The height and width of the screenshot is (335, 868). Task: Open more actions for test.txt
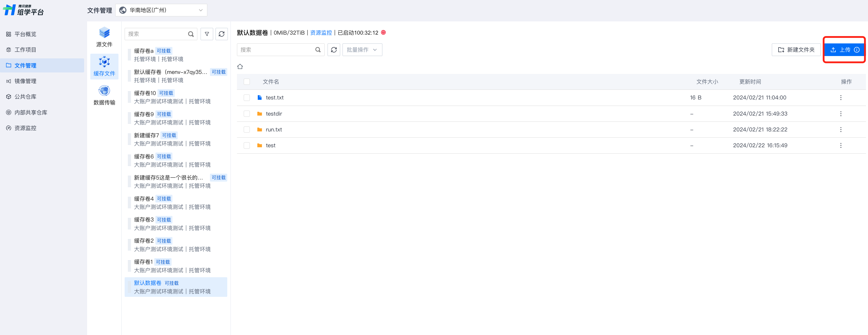(x=840, y=98)
